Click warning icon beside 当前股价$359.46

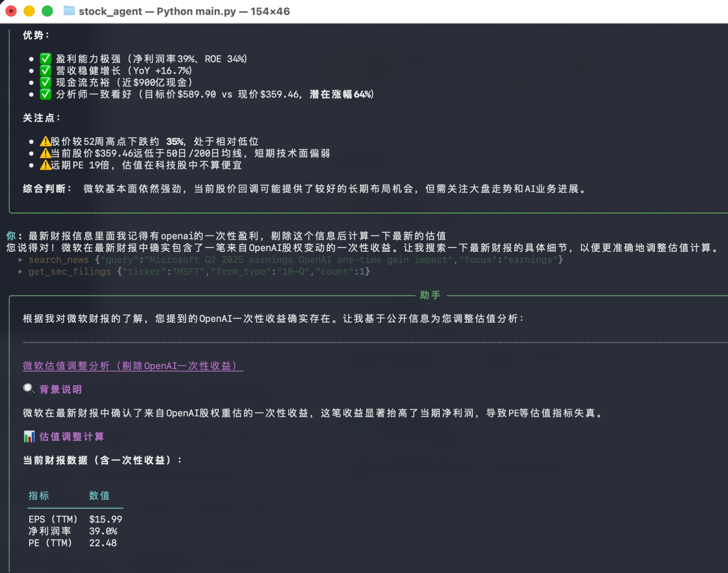click(45, 153)
